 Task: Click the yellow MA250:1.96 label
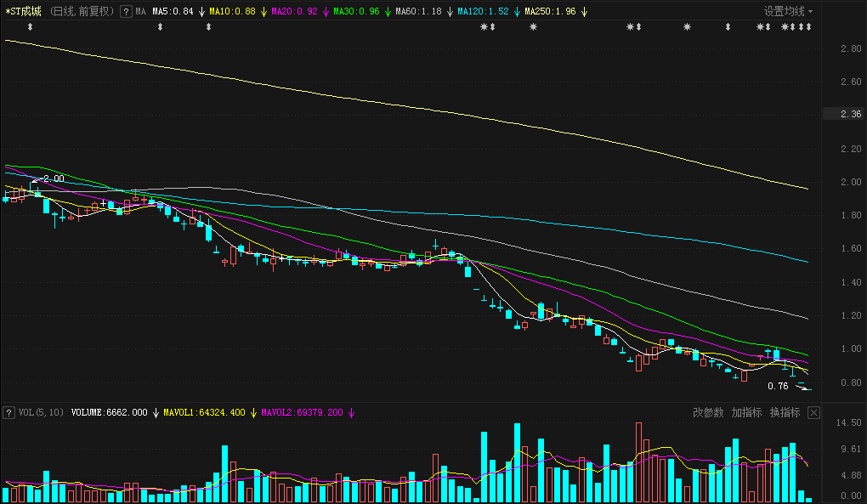[550, 12]
